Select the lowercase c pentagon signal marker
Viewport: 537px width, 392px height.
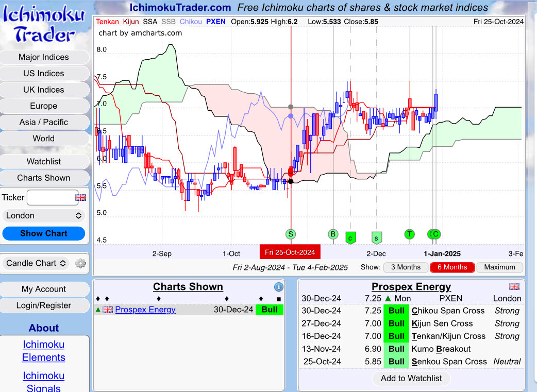350,237
